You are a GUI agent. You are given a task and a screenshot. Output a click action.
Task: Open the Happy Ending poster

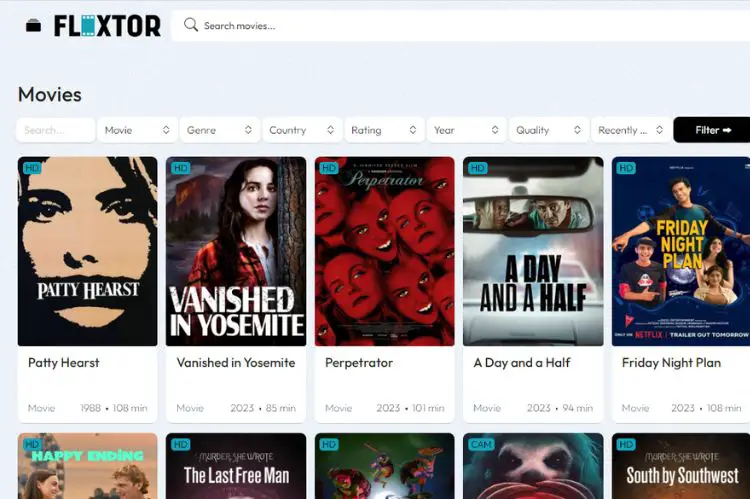click(88, 466)
